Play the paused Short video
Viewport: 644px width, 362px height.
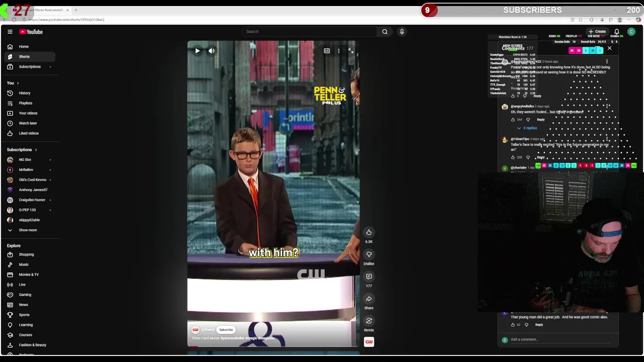coord(197,51)
